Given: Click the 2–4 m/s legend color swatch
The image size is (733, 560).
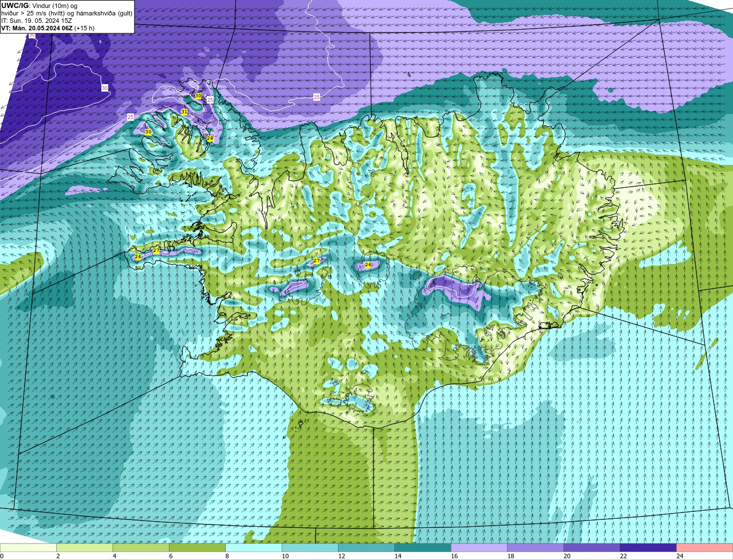Looking at the screenshot, I should point(85,548).
